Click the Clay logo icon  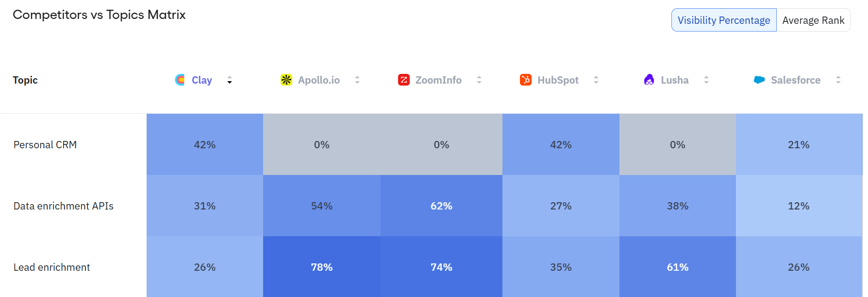(180, 80)
